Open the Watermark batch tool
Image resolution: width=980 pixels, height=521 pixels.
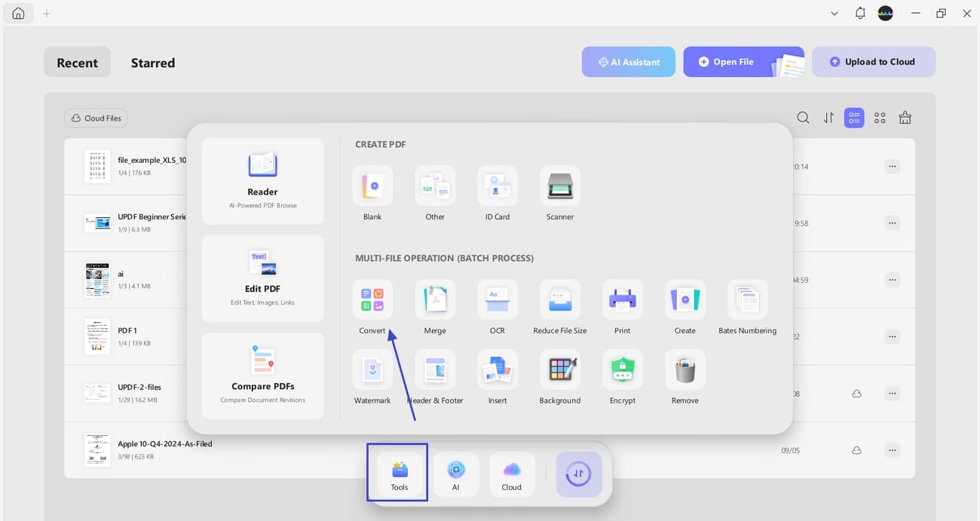coord(372,369)
